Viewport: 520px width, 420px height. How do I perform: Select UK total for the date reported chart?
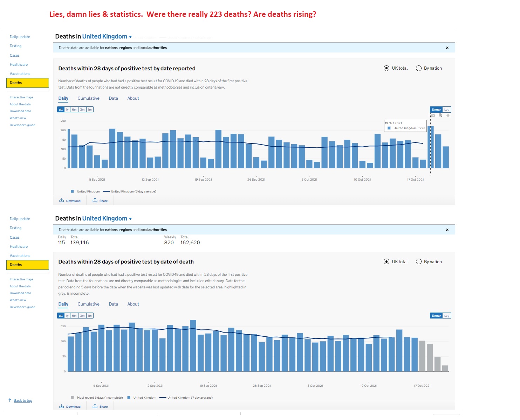point(386,68)
